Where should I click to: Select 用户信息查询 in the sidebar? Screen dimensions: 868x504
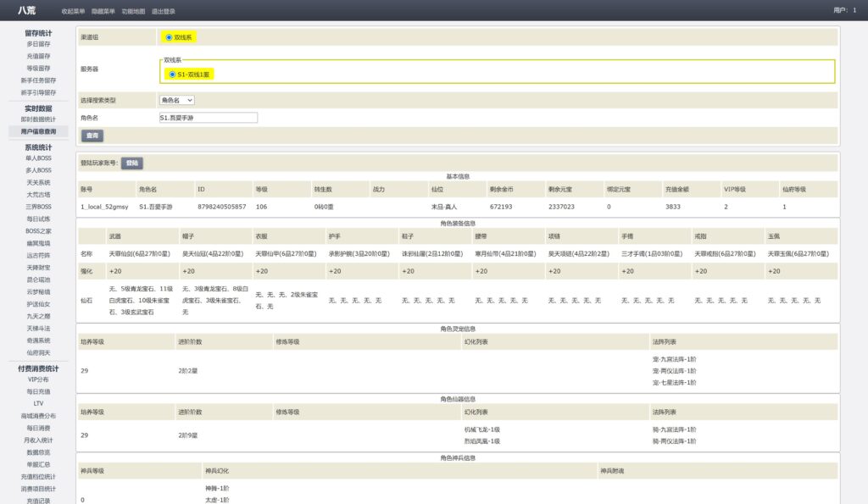[38, 131]
